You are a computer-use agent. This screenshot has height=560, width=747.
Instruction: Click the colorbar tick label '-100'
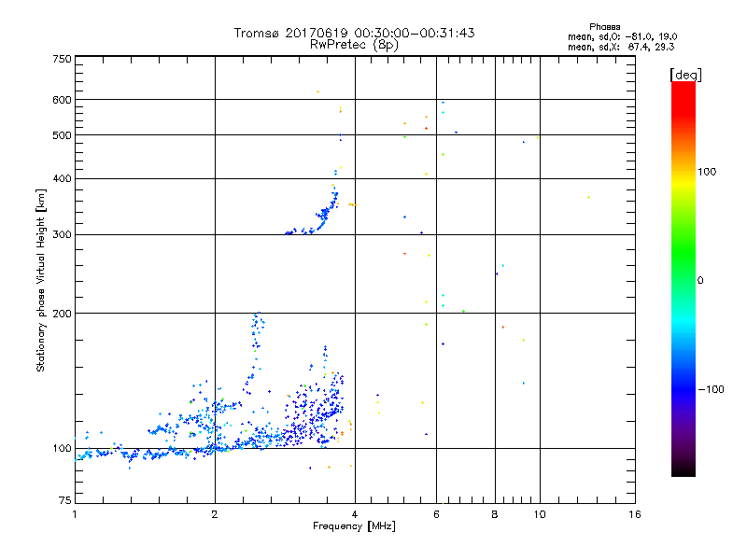712,389
